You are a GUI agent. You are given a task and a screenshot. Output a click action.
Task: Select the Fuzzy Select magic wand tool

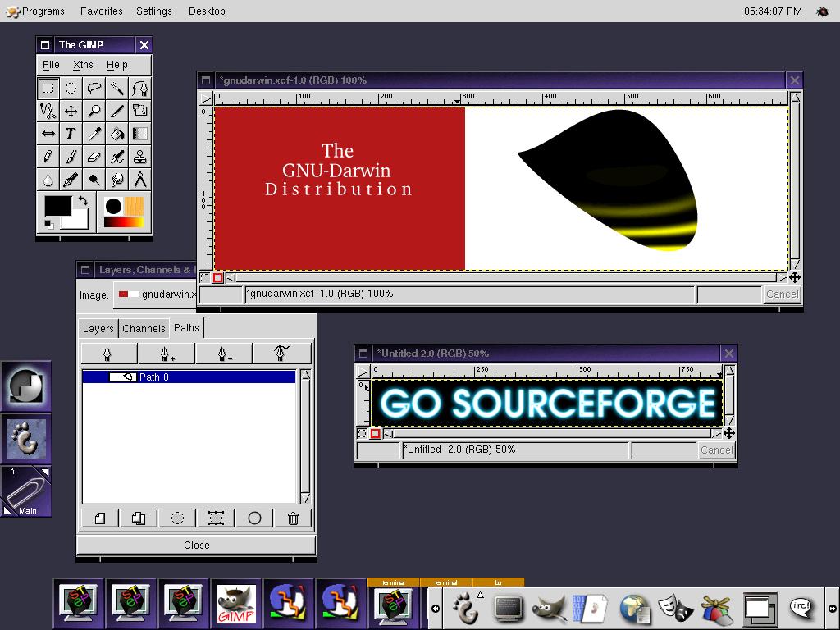117,88
